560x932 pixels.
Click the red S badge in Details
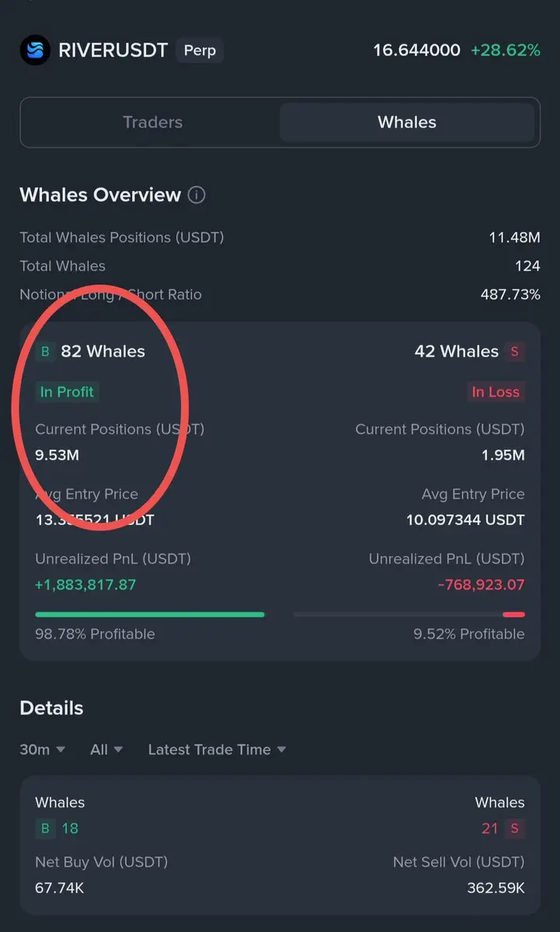514,829
